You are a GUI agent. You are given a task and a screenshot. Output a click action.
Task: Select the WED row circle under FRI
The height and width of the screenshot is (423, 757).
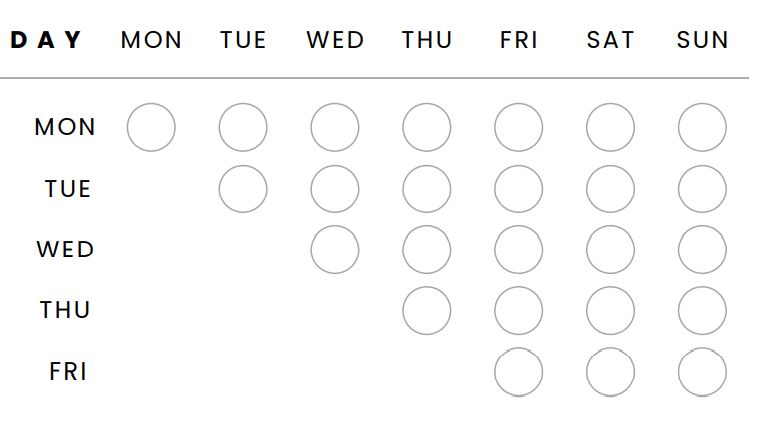click(x=519, y=250)
